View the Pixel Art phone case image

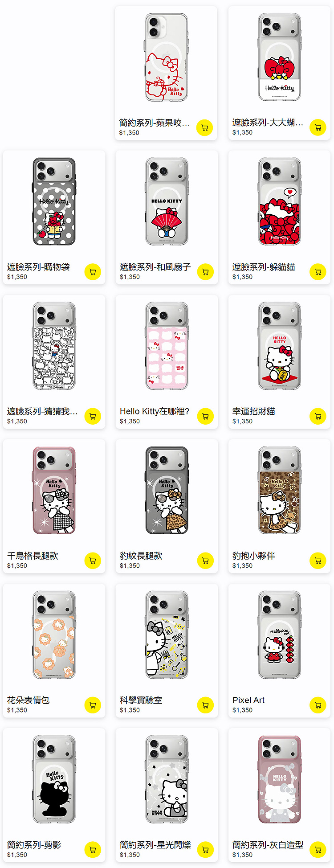(x=279, y=635)
